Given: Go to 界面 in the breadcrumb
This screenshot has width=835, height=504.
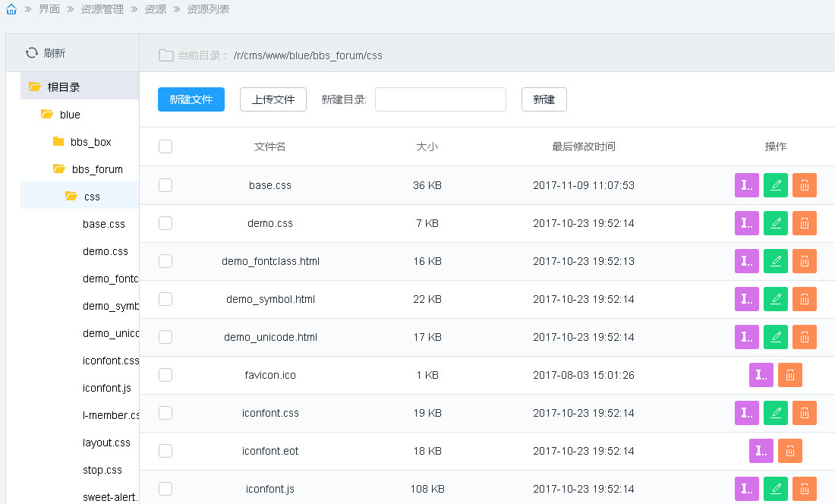Looking at the screenshot, I should pos(49,9).
